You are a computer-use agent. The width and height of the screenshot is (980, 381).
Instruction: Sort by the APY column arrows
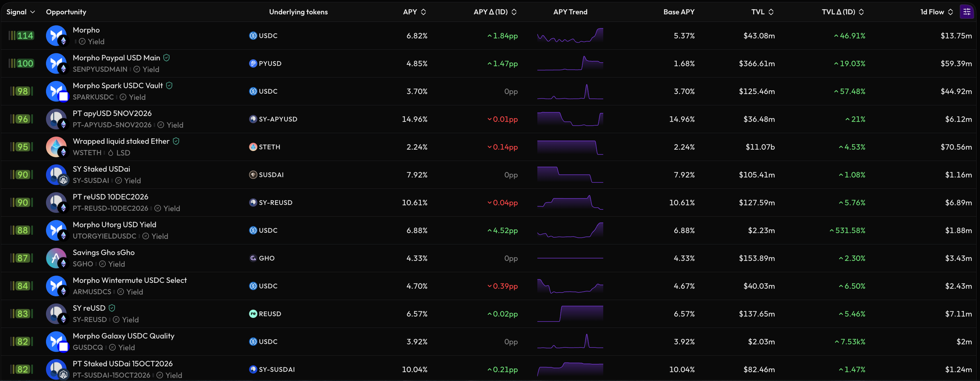pos(423,12)
